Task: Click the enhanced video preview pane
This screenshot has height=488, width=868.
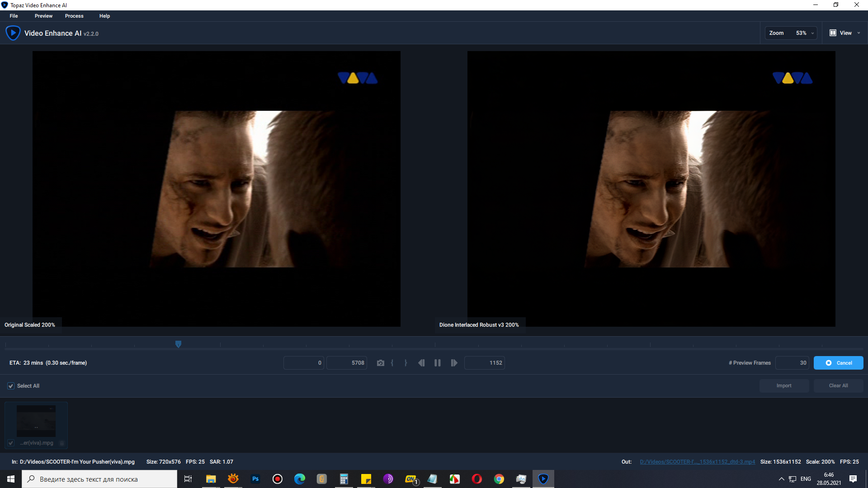Action: [x=651, y=189]
